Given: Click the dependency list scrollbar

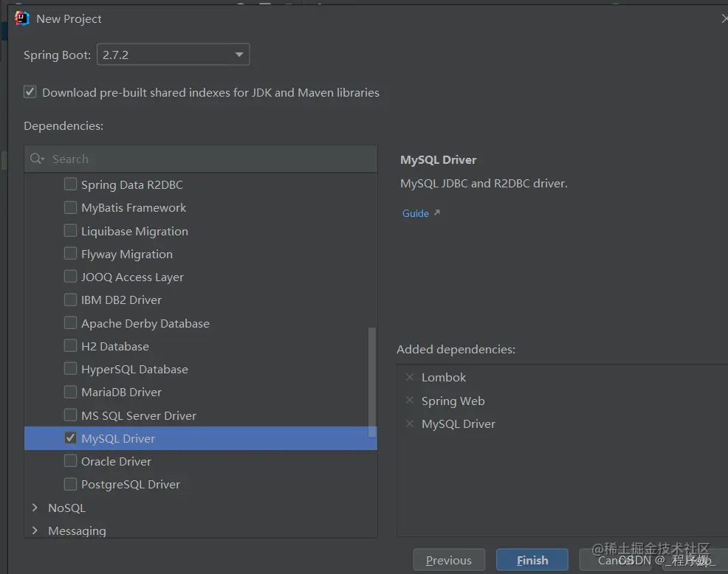Looking at the screenshot, I should [x=372, y=382].
